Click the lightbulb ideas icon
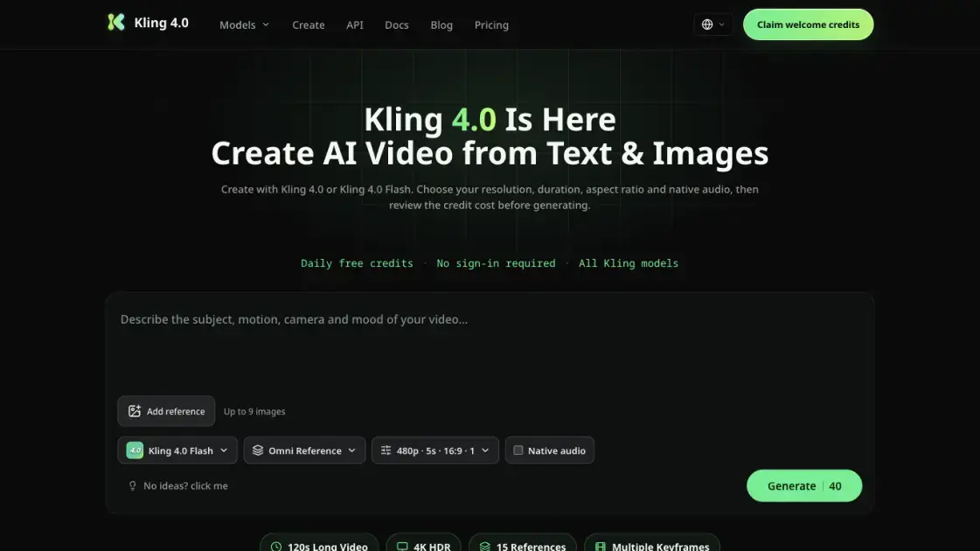This screenshot has height=551, width=980. tap(133, 486)
